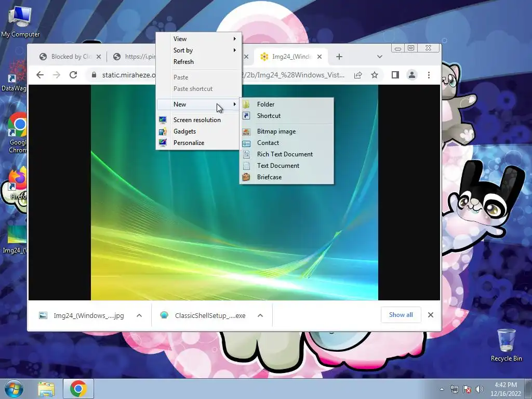Switch to https://i.pin tab

point(136,57)
